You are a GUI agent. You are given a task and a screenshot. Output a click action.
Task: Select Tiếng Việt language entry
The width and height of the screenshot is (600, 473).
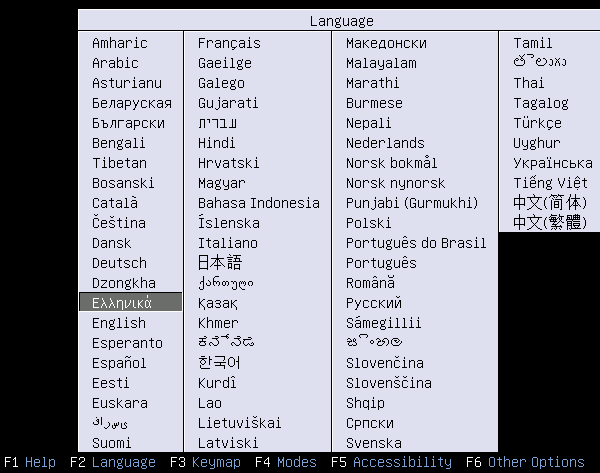tap(550, 183)
